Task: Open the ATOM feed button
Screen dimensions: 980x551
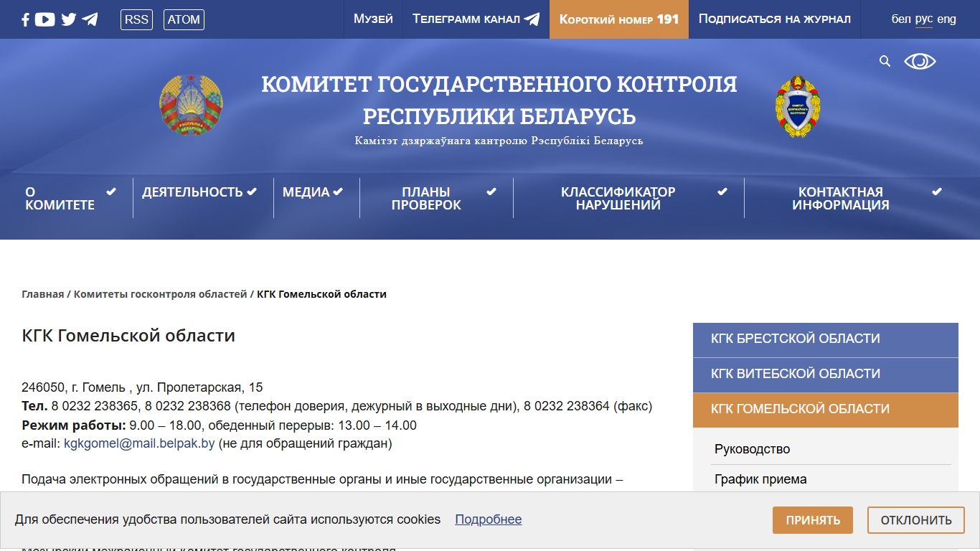Action: click(x=184, y=19)
